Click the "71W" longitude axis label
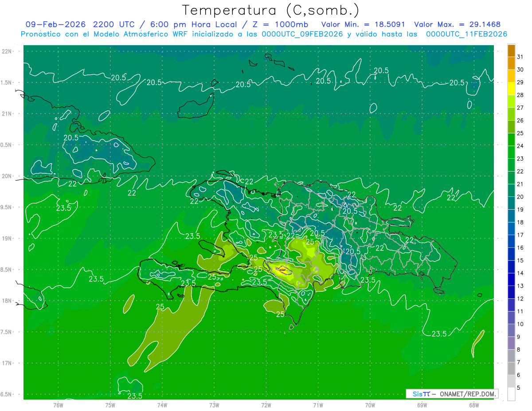Image resolution: width=532 pixels, height=411 pixels. click(x=318, y=405)
